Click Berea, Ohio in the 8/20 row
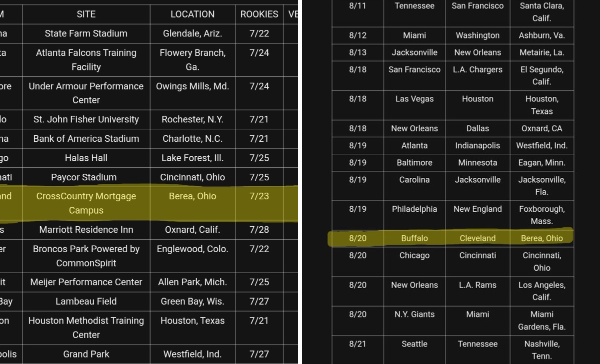This screenshot has width=600, height=364. [542, 238]
